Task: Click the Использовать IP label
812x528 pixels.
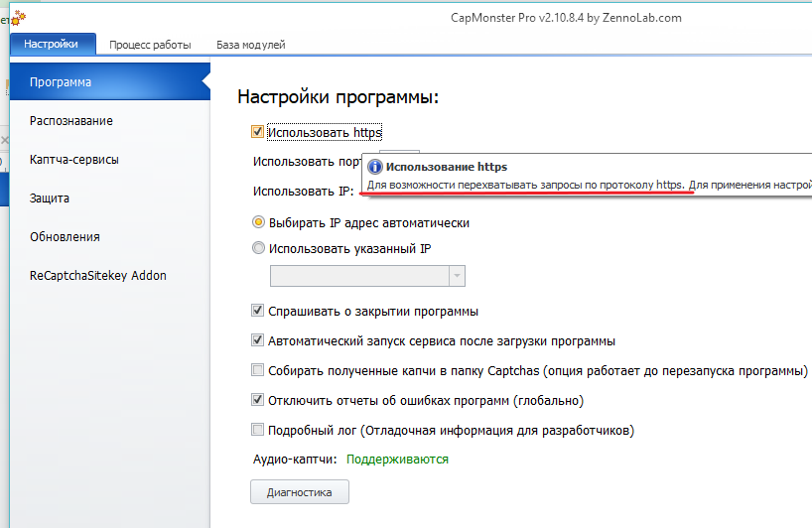Action: (304, 191)
